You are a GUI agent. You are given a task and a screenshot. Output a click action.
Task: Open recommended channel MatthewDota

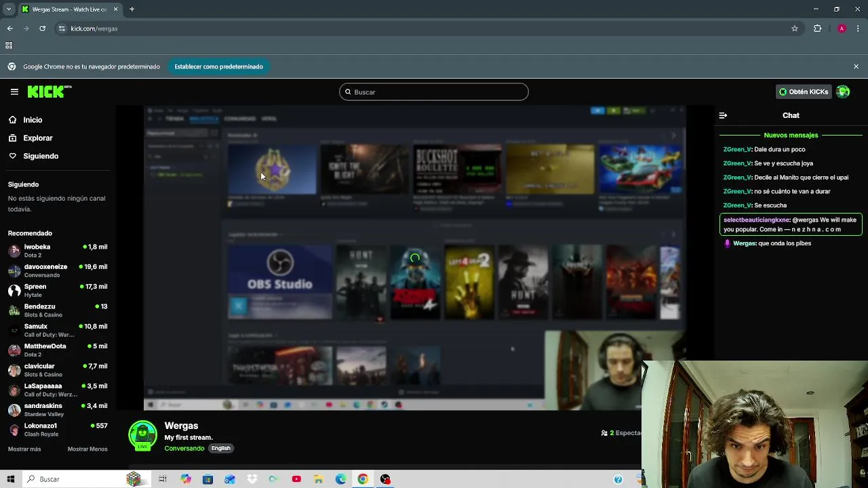(x=58, y=350)
